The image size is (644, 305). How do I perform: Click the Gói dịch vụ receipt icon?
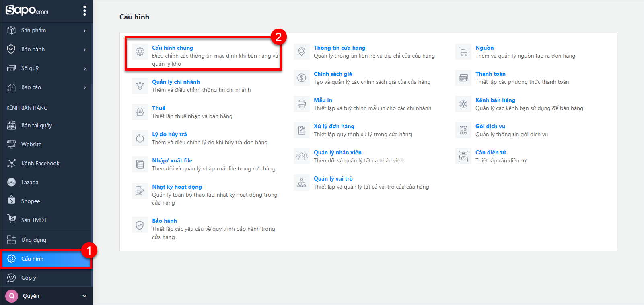tap(463, 130)
